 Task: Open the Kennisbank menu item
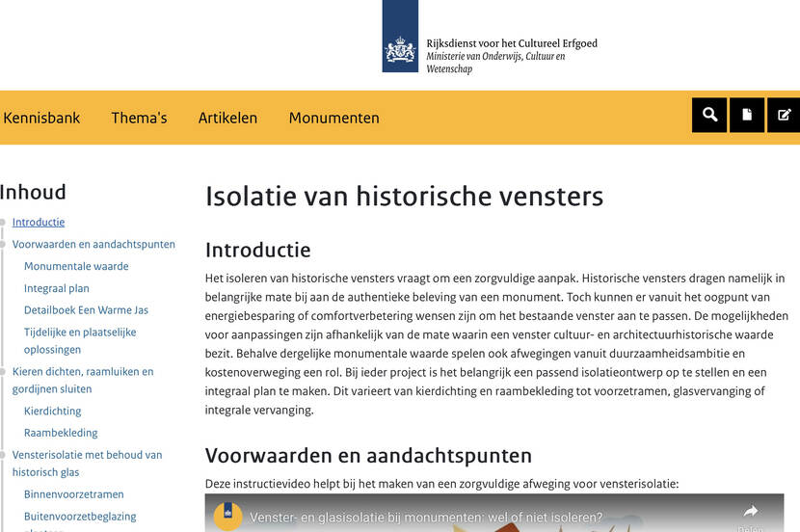pyautogui.click(x=41, y=118)
